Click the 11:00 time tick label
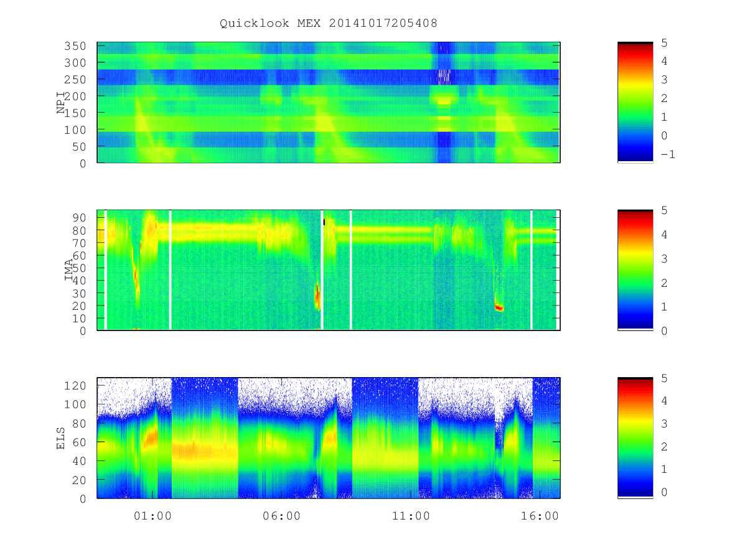The image size is (747, 560). pos(410,516)
